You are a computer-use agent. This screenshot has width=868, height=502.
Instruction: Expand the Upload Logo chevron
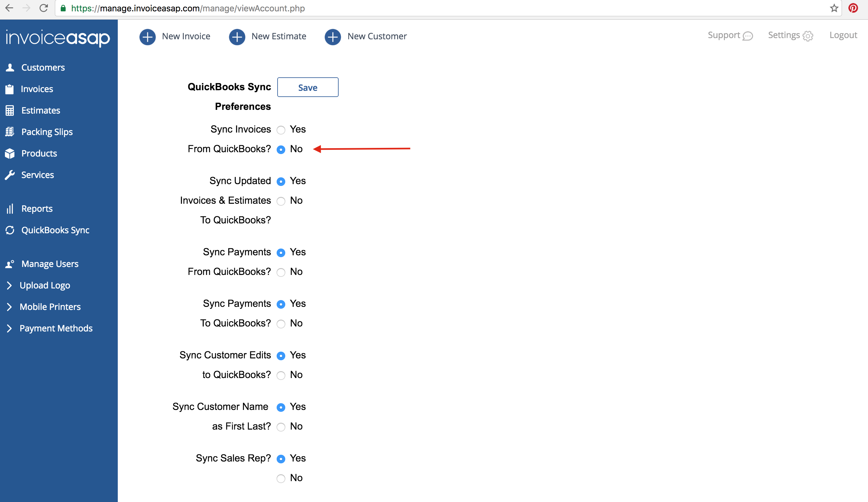[9, 285]
